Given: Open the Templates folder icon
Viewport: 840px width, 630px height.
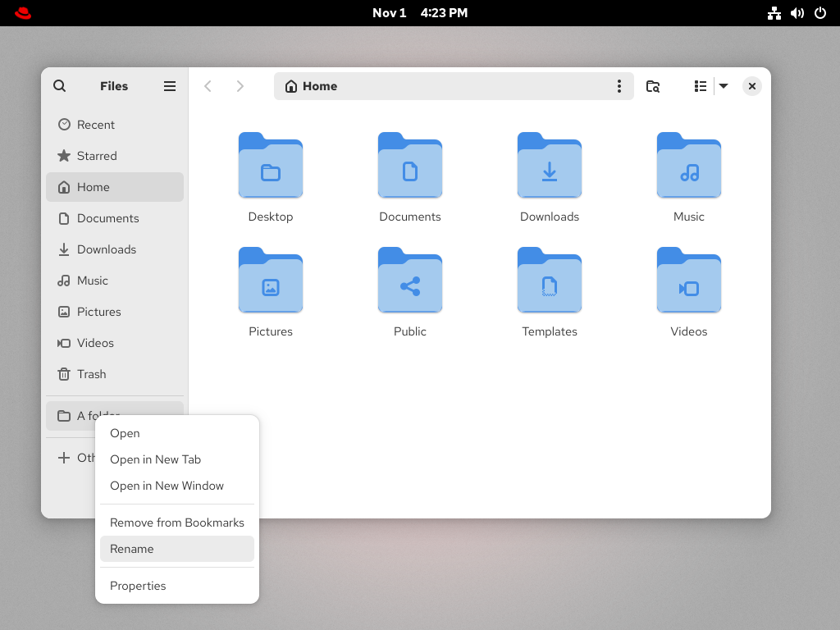Looking at the screenshot, I should tap(550, 281).
